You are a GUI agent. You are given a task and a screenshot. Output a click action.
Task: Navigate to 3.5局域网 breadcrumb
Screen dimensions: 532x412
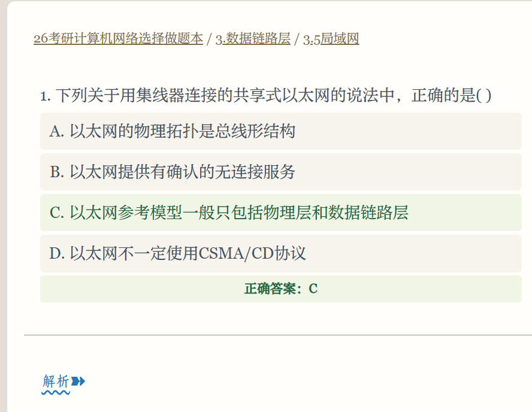click(x=331, y=39)
